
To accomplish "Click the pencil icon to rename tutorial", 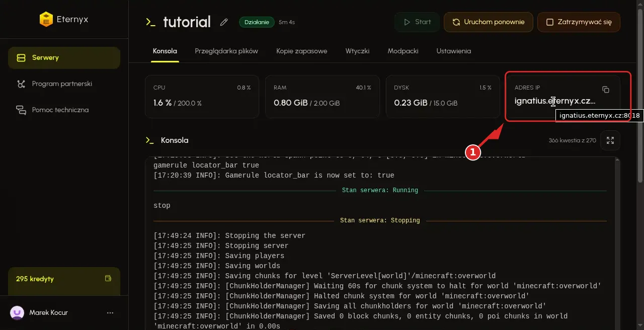I will click(x=224, y=22).
